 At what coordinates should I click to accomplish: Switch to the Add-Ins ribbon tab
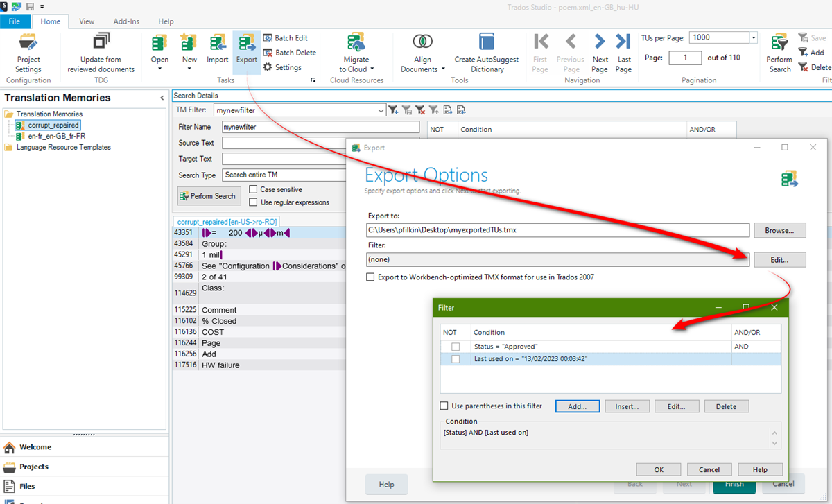126,21
